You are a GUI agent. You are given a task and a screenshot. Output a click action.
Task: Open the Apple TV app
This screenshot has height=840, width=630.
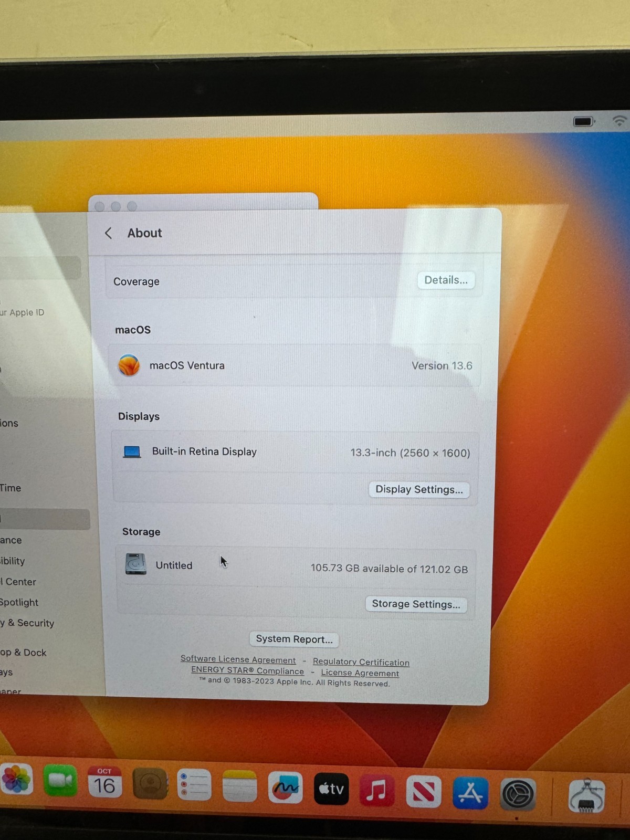tap(331, 789)
